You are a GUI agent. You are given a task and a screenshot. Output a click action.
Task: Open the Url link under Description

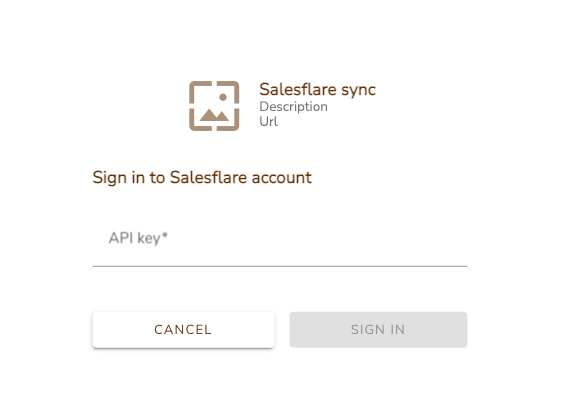click(268, 121)
